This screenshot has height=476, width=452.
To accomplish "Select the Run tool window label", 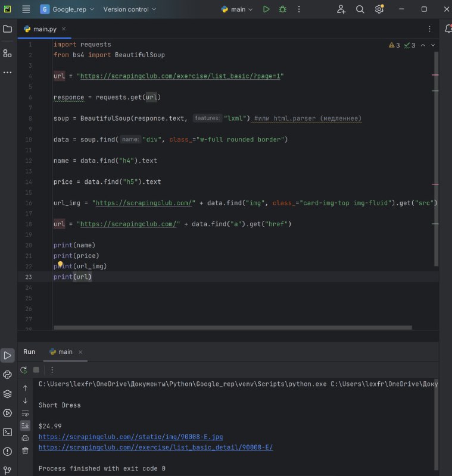I will click(29, 352).
